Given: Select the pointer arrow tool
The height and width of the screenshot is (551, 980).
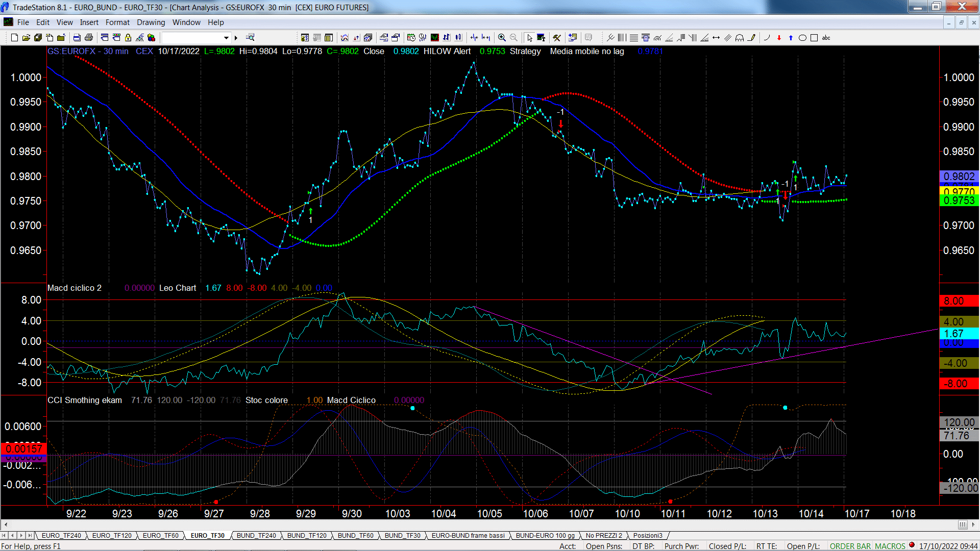Looking at the screenshot, I should pyautogui.click(x=529, y=37).
